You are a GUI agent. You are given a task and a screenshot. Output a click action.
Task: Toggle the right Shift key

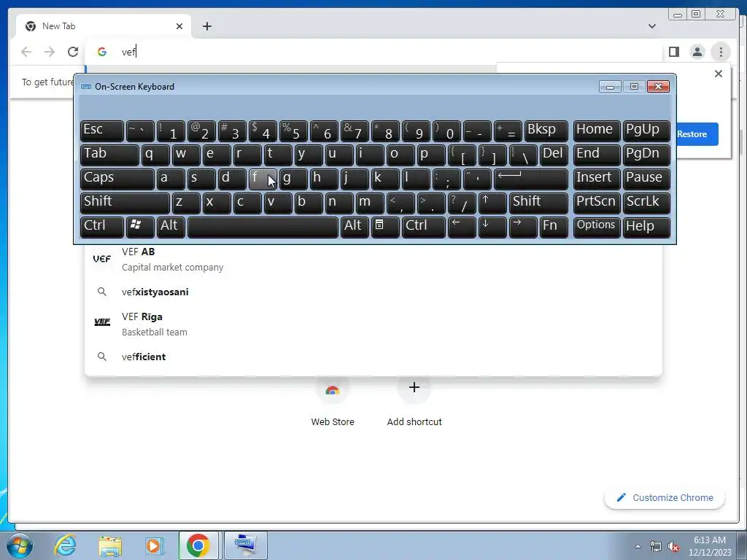[539, 203]
